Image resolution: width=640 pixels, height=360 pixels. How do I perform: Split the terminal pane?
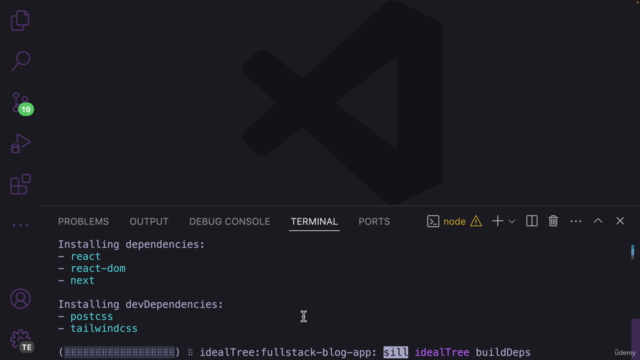(x=531, y=221)
